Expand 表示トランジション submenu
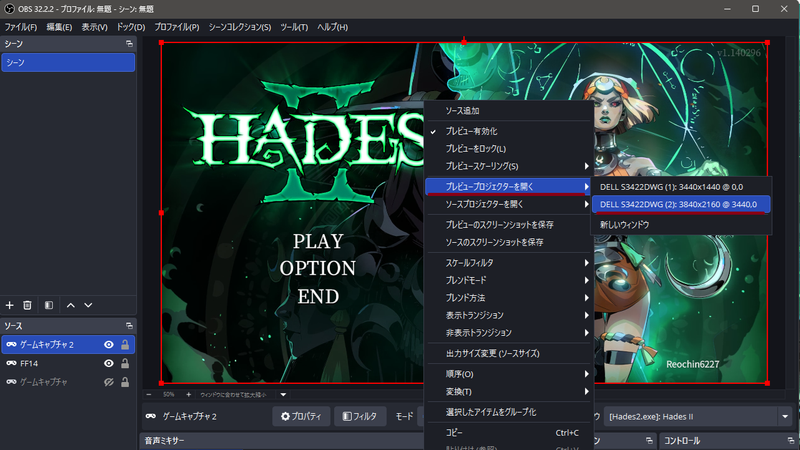The height and width of the screenshot is (450, 800). pyautogui.click(x=509, y=315)
